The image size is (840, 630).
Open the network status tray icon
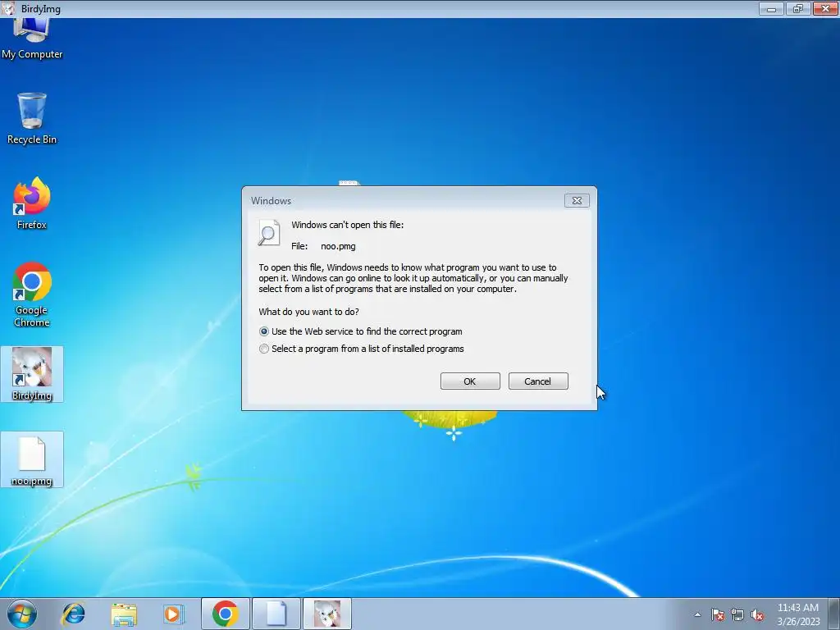click(737, 614)
